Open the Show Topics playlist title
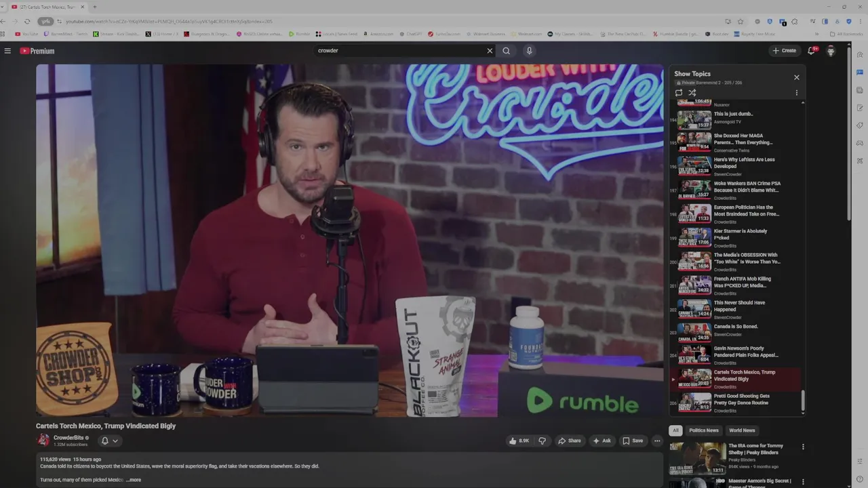Screen dimensions: 868x488 pos(692,74)
